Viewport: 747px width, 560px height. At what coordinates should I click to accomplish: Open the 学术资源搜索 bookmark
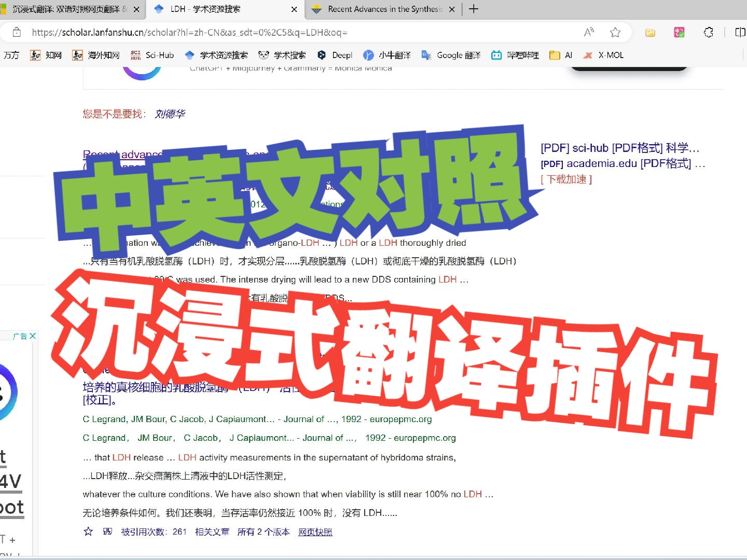point(216,55)
